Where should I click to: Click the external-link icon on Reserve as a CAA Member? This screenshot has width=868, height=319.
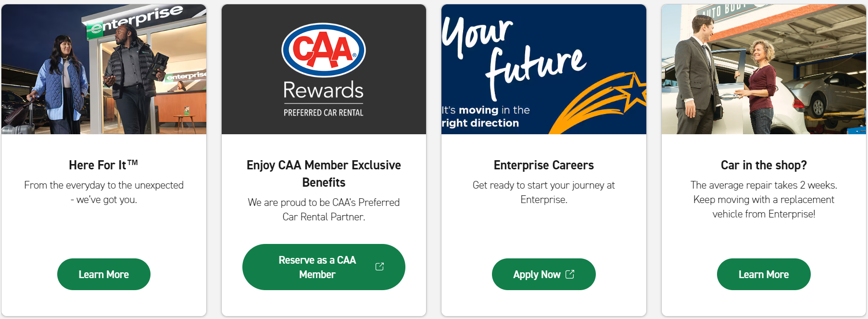[379, 267]
